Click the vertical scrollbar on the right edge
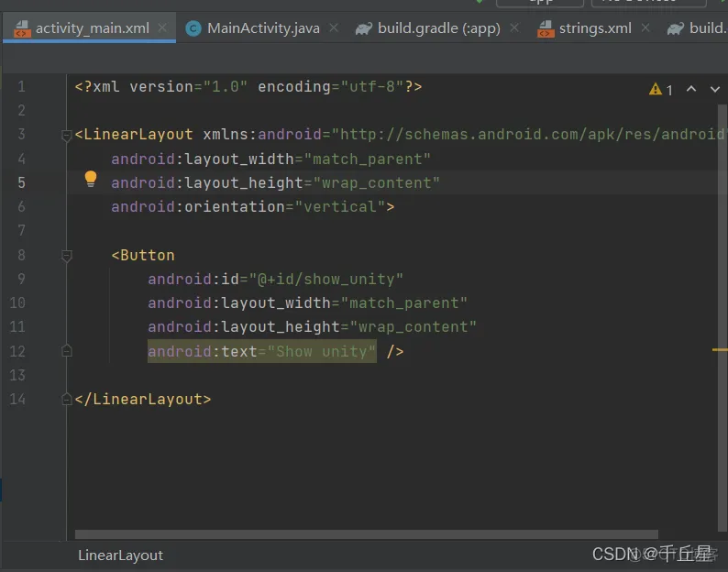Screen dimensions: 728x572 pos(722,317)
